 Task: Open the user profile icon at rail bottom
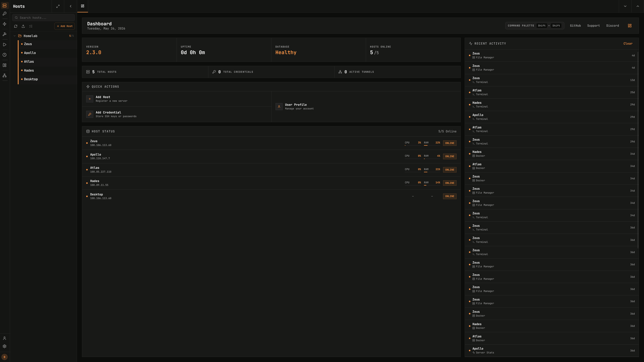point(4,338)
